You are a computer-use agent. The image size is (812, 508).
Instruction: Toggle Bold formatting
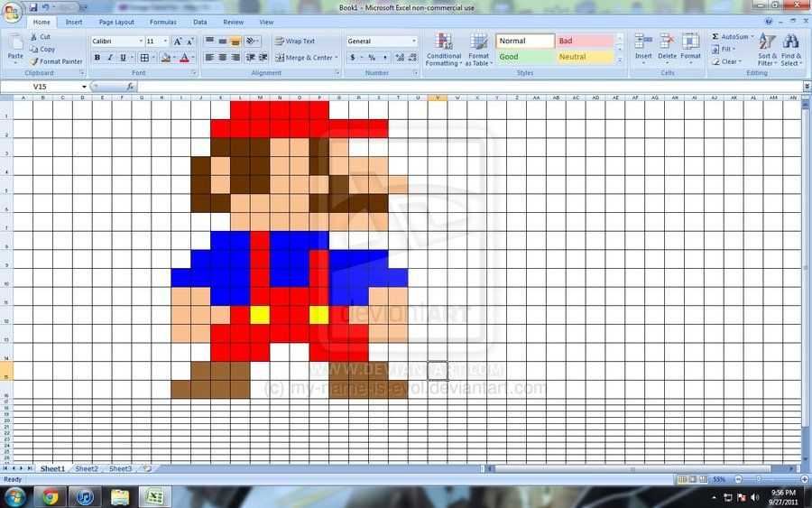[x=97, y=58]
